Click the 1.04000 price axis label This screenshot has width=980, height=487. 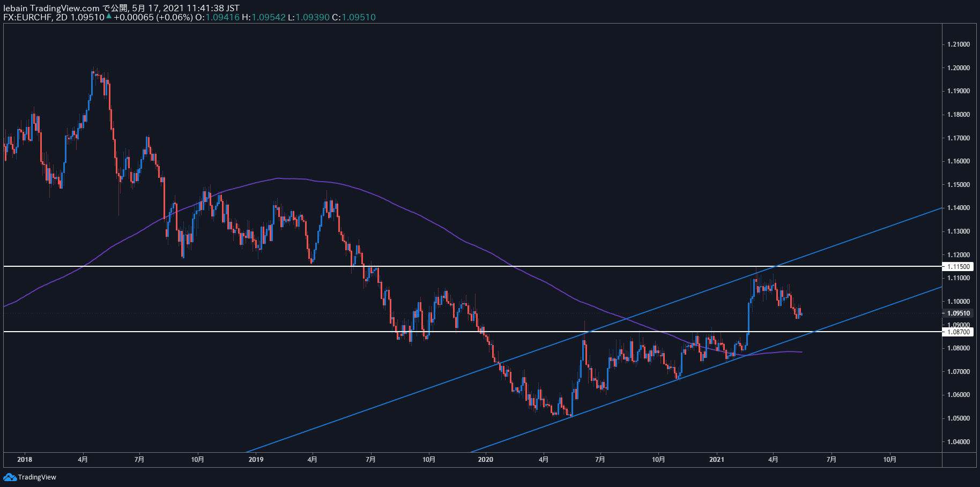point(959,441)
